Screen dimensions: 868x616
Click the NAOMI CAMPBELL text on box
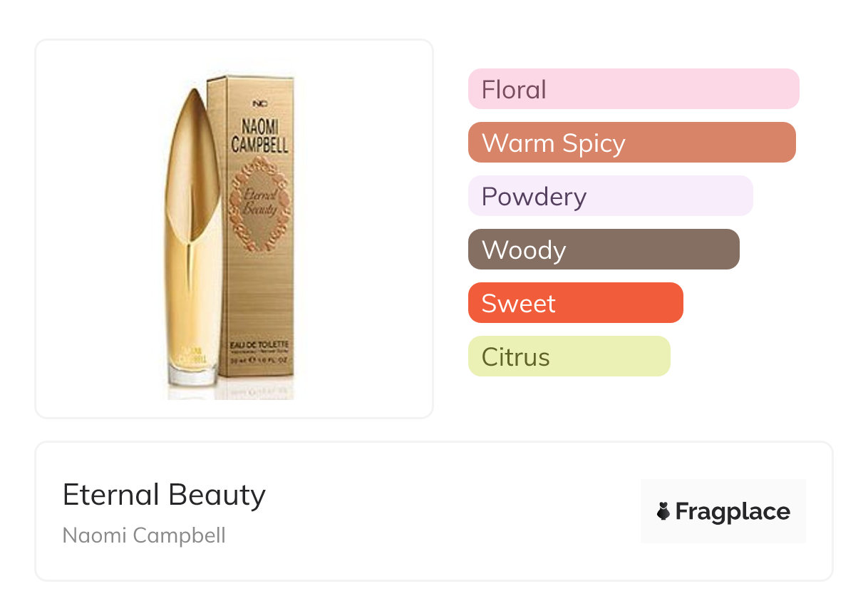(x=259, y=135)
